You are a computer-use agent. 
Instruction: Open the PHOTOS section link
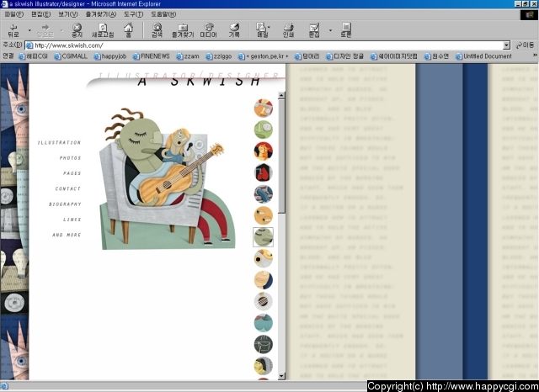click(x=70, y=158)
